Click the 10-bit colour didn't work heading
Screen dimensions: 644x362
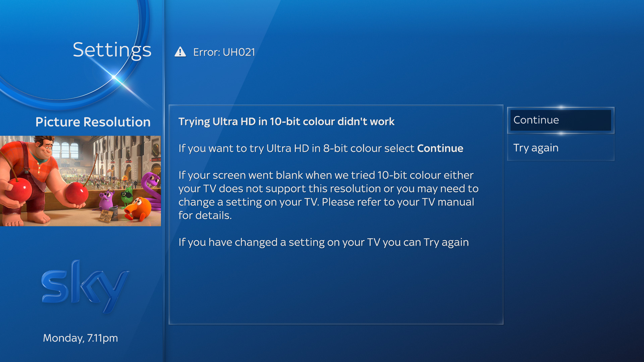point(286,121)
